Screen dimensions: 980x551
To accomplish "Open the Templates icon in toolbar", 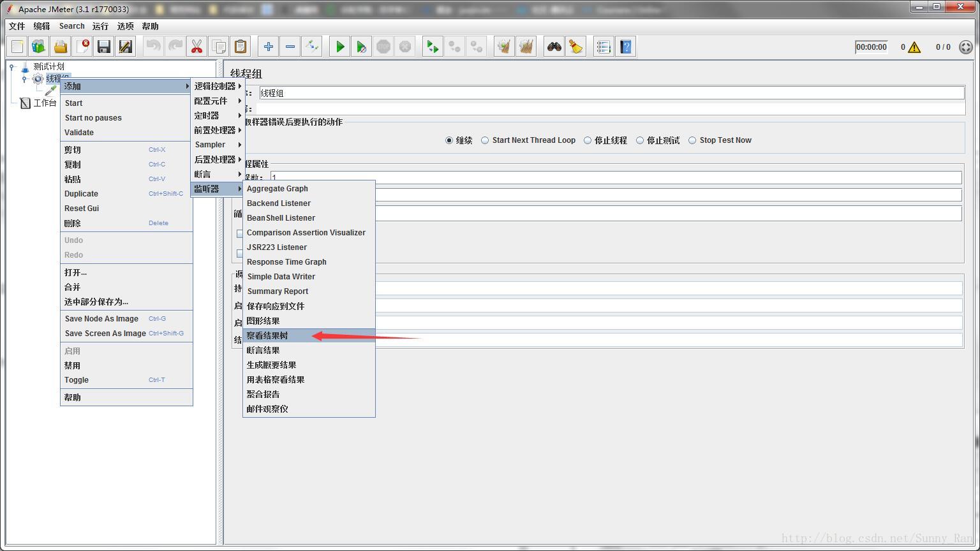I will (x=39, y=47).
